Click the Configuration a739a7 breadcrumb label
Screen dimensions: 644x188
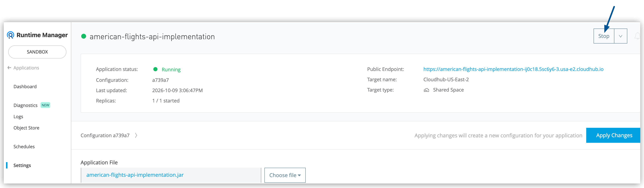(x=105, y=135)
